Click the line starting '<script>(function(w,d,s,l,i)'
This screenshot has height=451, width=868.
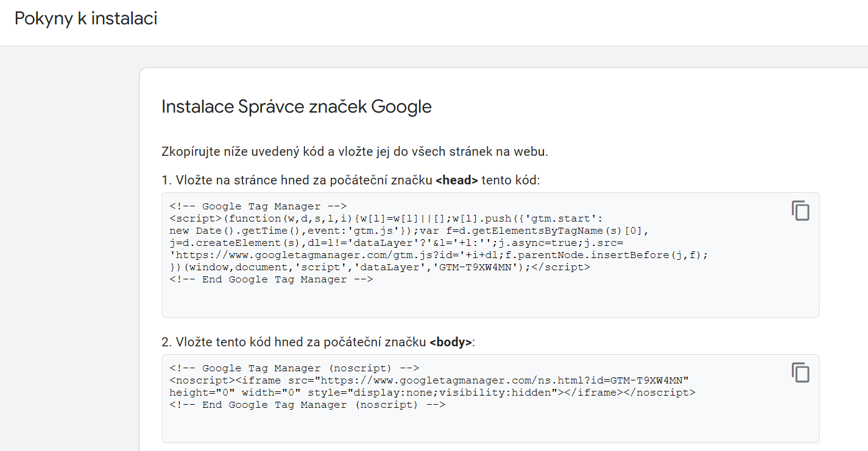[386, 219]
